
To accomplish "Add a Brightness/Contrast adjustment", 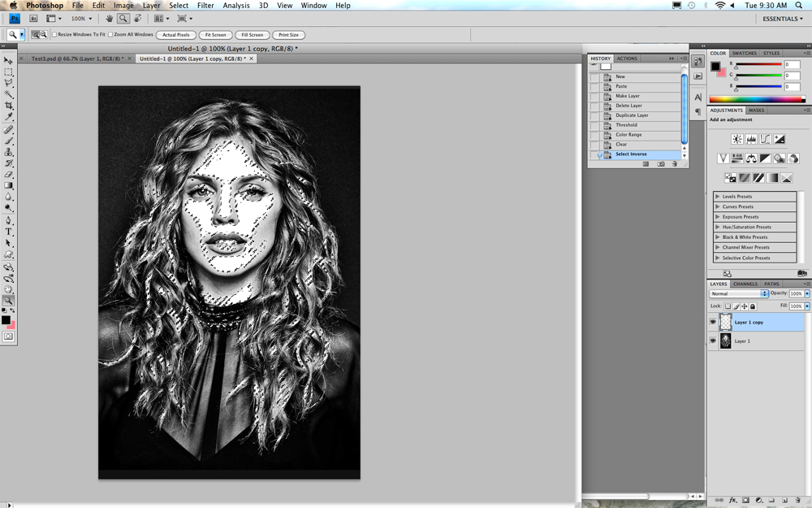I will (x=737, y=139).
